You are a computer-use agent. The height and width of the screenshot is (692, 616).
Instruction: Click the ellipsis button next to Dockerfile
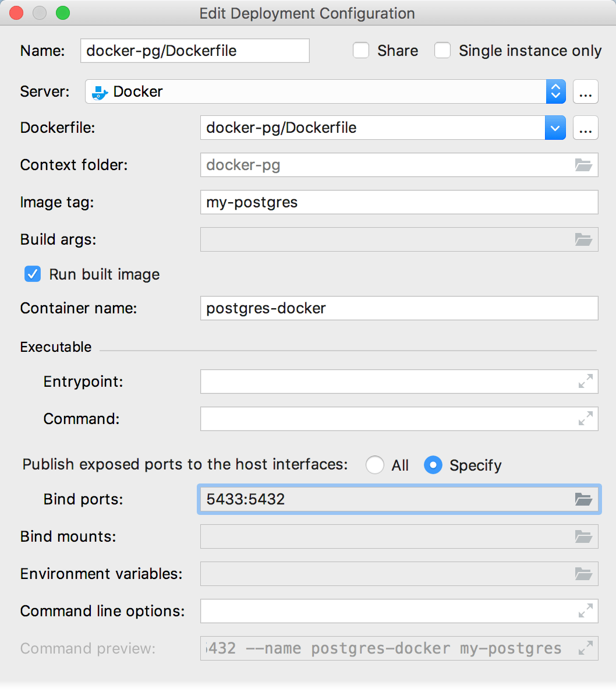pos(586,128)
